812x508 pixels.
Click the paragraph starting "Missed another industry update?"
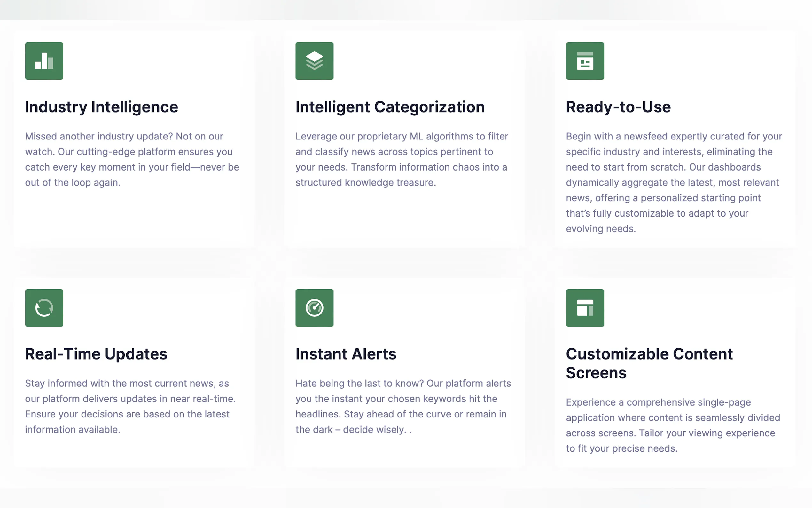click(132, 159)
